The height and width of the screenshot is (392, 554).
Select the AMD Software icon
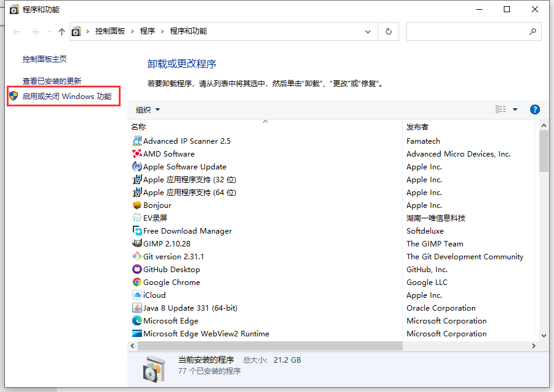coord(137,153)
